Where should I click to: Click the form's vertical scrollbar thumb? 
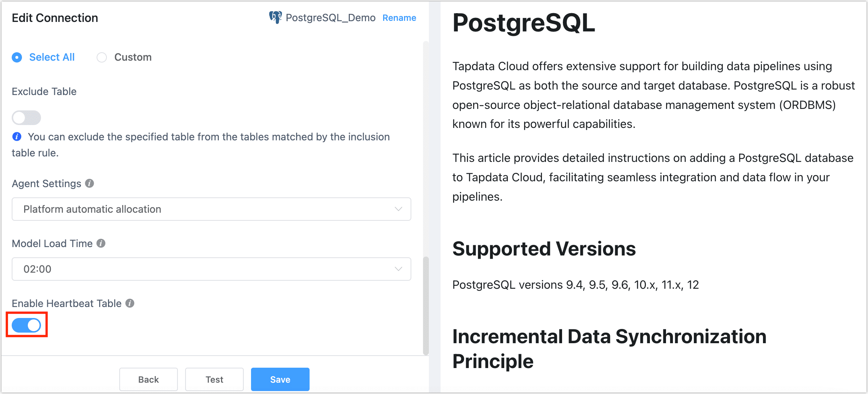click(426, 305)
